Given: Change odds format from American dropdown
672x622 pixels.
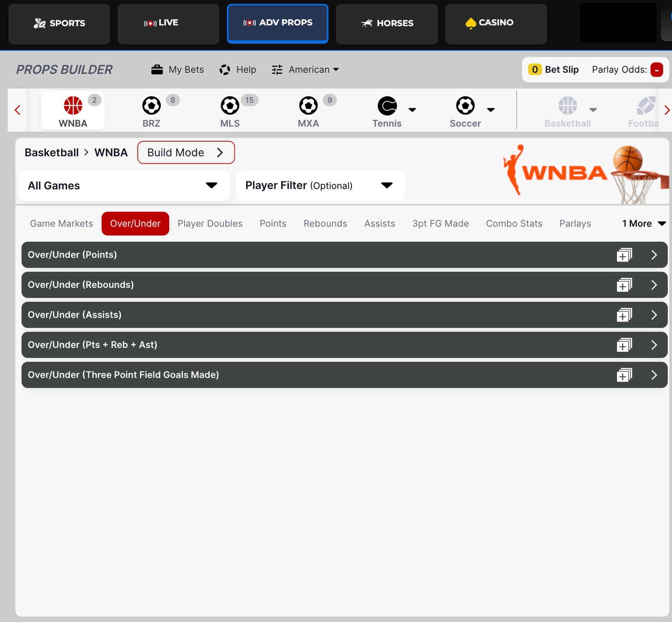Looking at the screenshot, I should coord(305,70).
